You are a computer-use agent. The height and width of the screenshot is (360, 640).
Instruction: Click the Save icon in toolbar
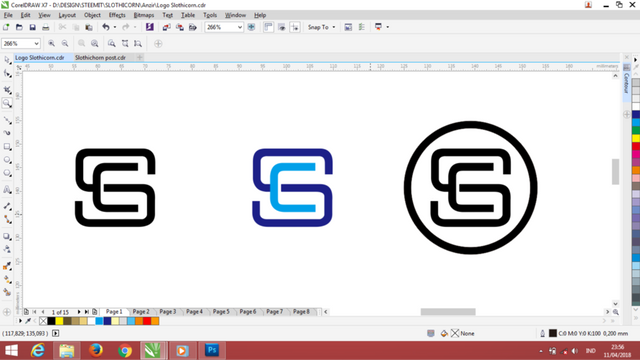pos(32,27)
